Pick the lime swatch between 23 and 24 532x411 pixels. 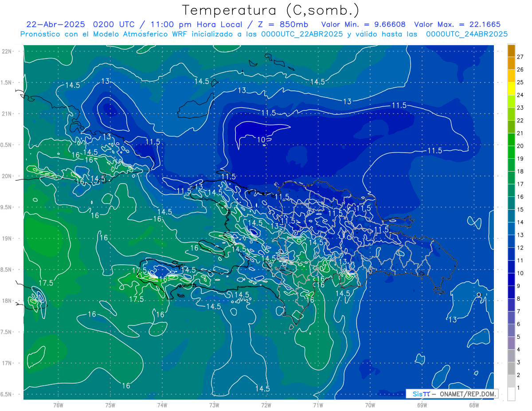[511, 101]
